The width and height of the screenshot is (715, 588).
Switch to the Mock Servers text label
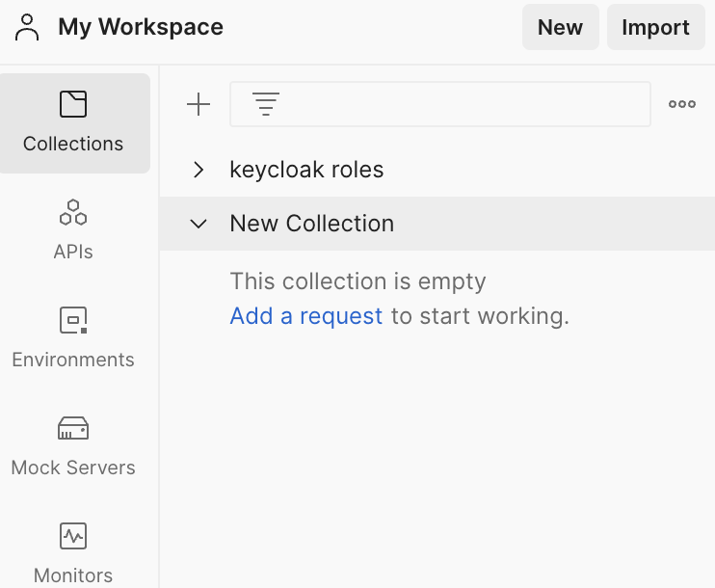(73, 468)
